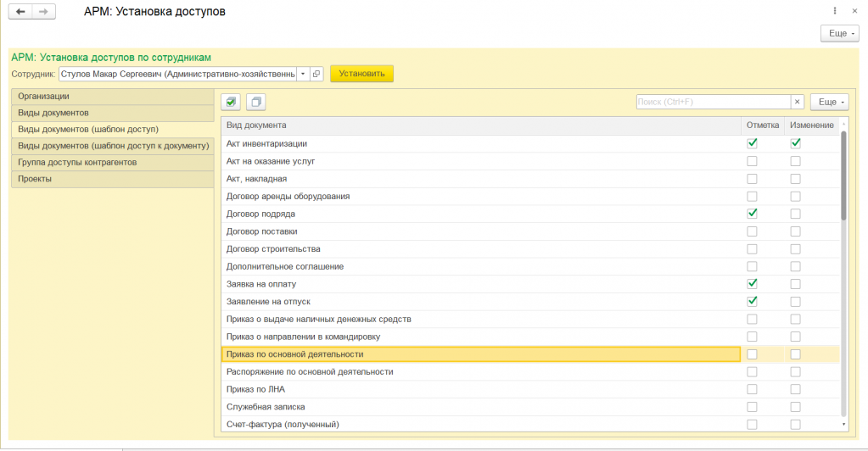Enable Изменение for Приказ по основной деятельности

(x=796, y=354)
